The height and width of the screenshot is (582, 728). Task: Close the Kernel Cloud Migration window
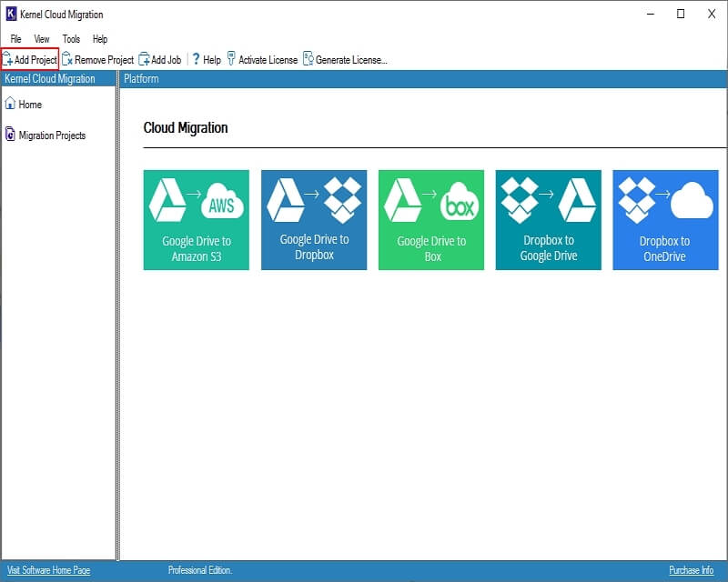click(712, 14)
